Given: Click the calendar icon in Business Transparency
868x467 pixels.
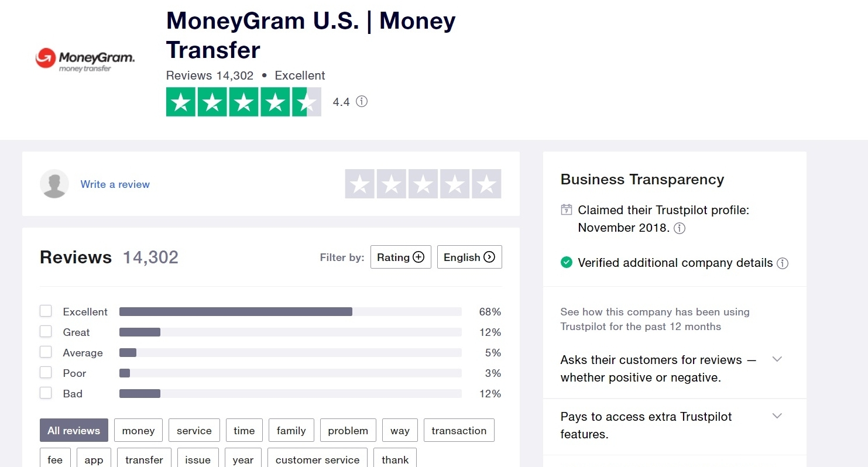Looking at the screenshot, I should (x=566, y=210).
